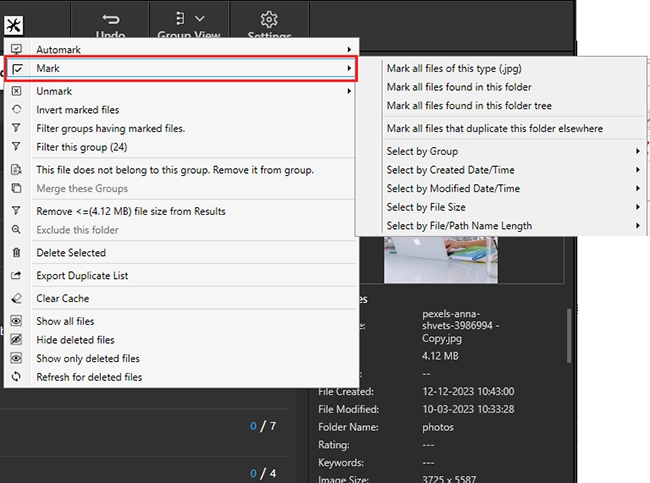This screenshot has height=483, width=650.
Task: Choose Filter groups having marked files
Action: pyautogui.click(x=181, y=128)
